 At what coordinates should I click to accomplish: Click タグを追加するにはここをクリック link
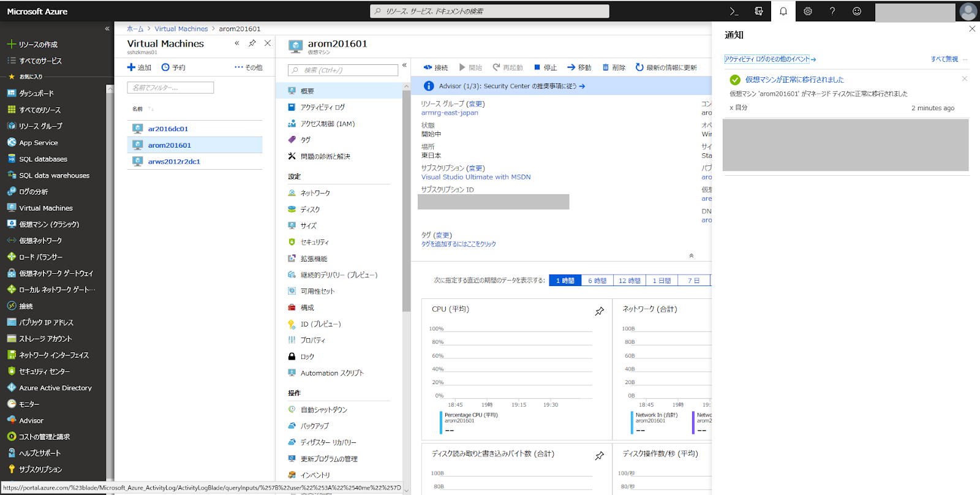pos(459,244)
